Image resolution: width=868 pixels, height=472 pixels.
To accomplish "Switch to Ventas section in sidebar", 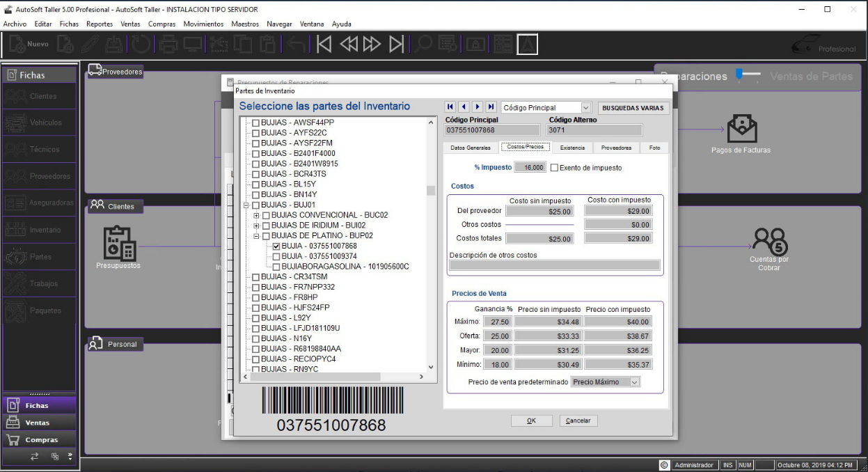I will [40, 423].
